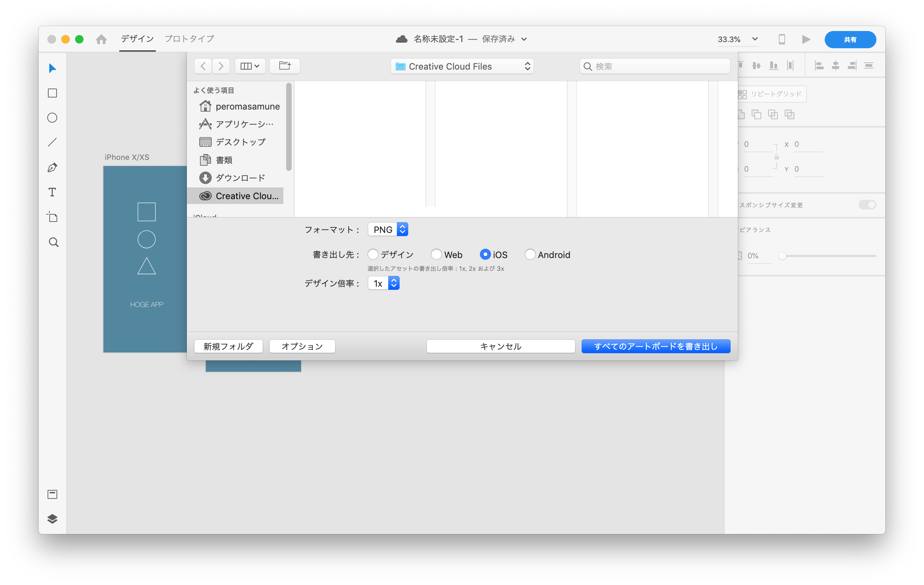Open the Layers panel icon
Image resolution: width=924 pixels, height=585 pixels.
(52, 519)
